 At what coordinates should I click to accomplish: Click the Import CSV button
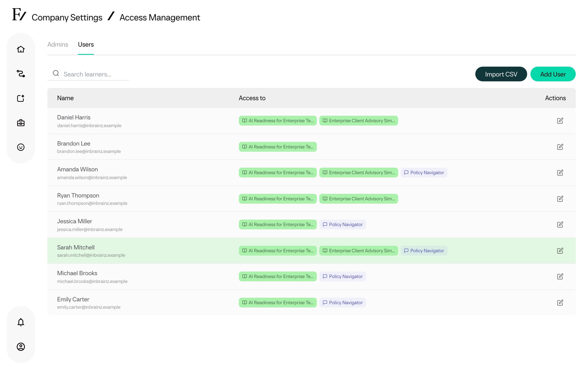point(501,74)
